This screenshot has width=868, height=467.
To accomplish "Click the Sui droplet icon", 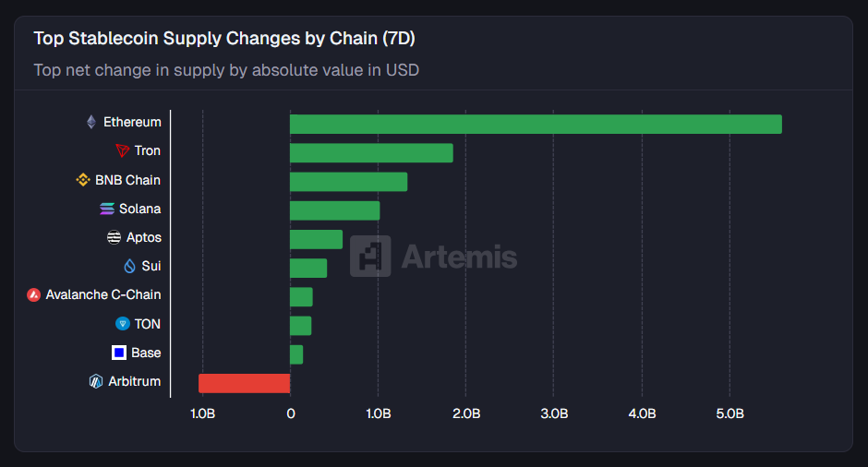I will click(x=130, y=266).
